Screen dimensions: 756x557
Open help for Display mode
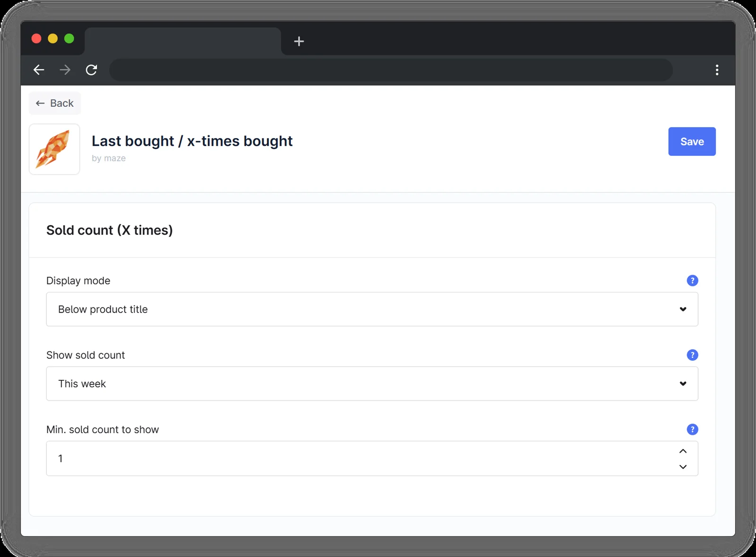coord(692,281)
